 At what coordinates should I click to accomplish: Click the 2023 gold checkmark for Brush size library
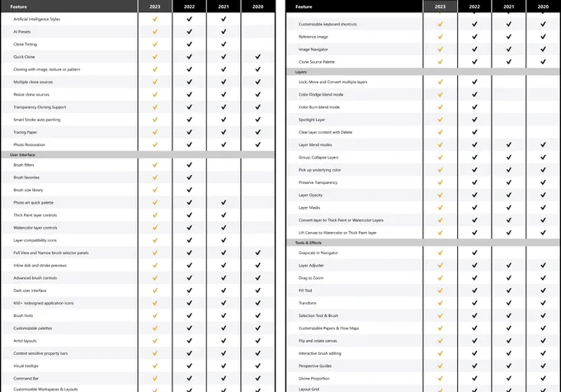tap(155, 190)
